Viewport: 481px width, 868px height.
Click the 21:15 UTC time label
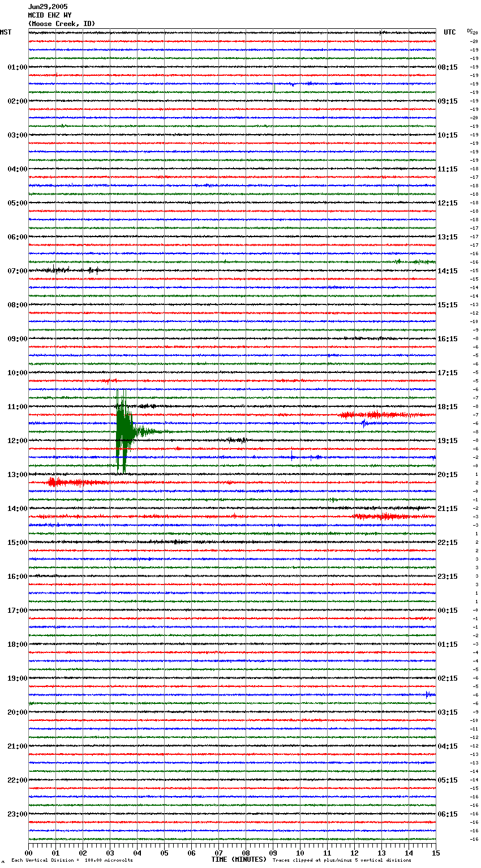(448, 509)
